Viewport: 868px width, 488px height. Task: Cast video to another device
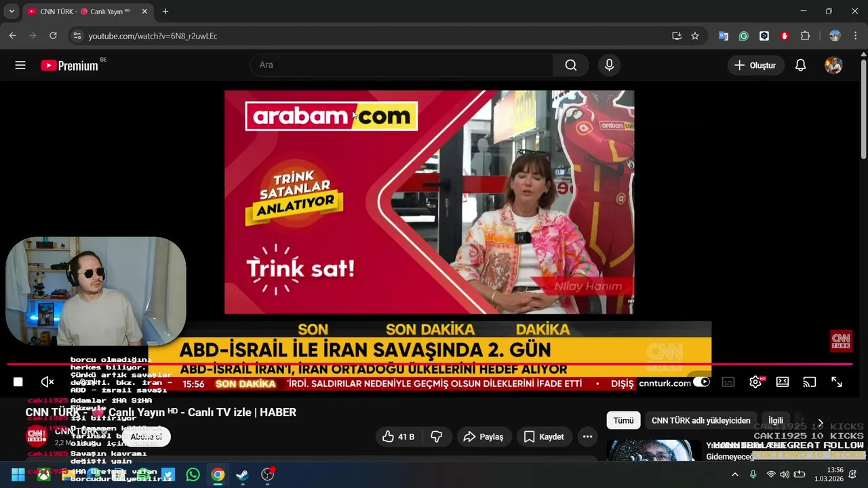point(810,382)
